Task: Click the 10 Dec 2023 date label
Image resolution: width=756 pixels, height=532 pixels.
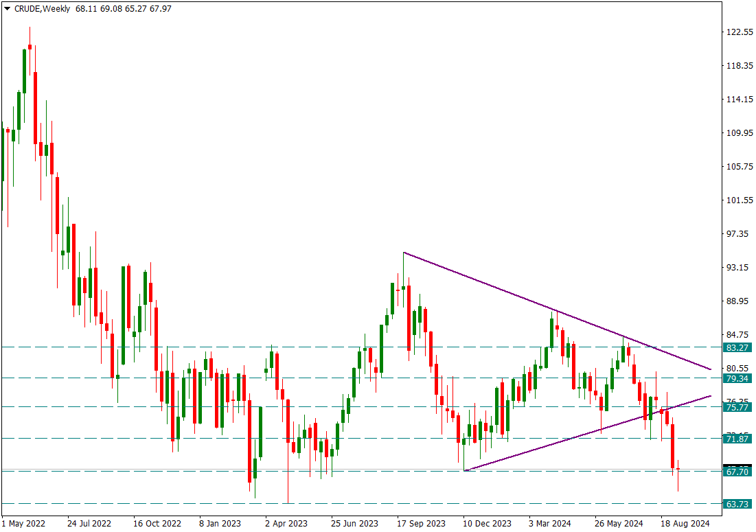Action: (487, 523)
